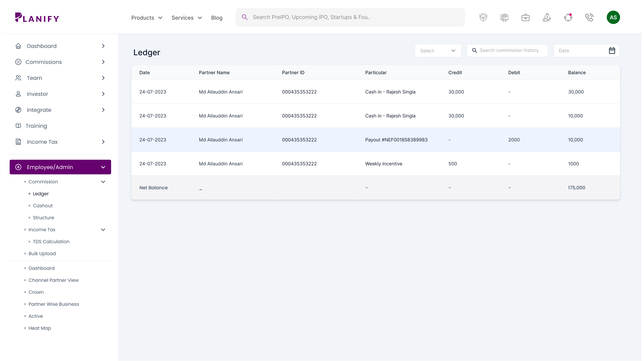Click the Debit column header
The height and width of the screenshot is (361, 644).
coord(514,73)
